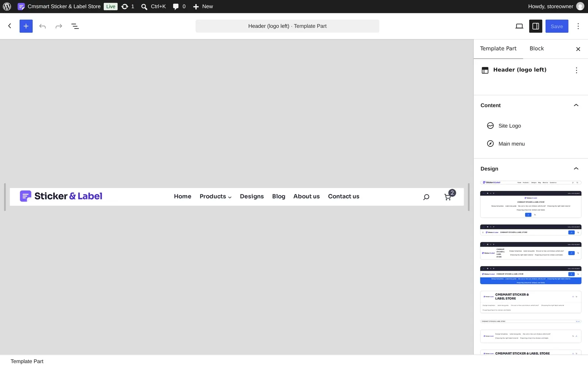Viewport: 588px width, 368px height.
Task: Grab the right canvas resize handle
Action: coord(469,197)
